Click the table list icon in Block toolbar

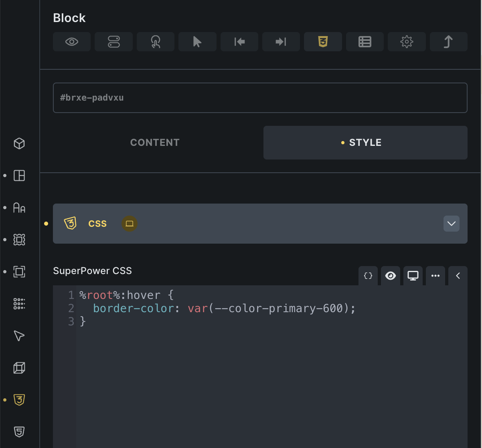pyautogui.click(x=365, y=42)
